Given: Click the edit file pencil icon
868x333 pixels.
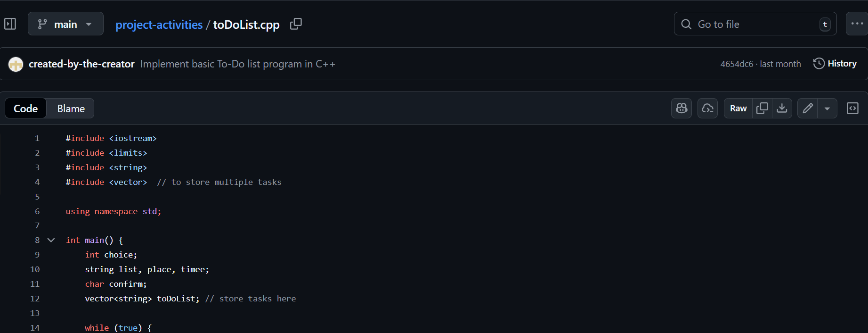Looking at the screenshot, I should click(807, 108).
